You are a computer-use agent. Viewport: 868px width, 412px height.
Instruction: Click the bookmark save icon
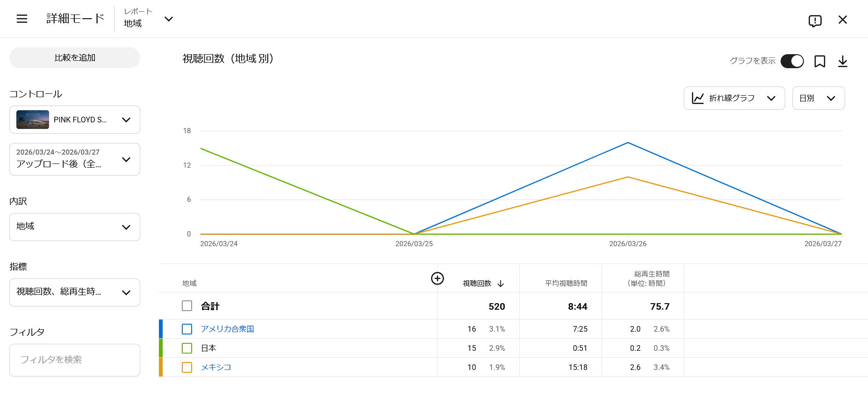tap(819, 61)
